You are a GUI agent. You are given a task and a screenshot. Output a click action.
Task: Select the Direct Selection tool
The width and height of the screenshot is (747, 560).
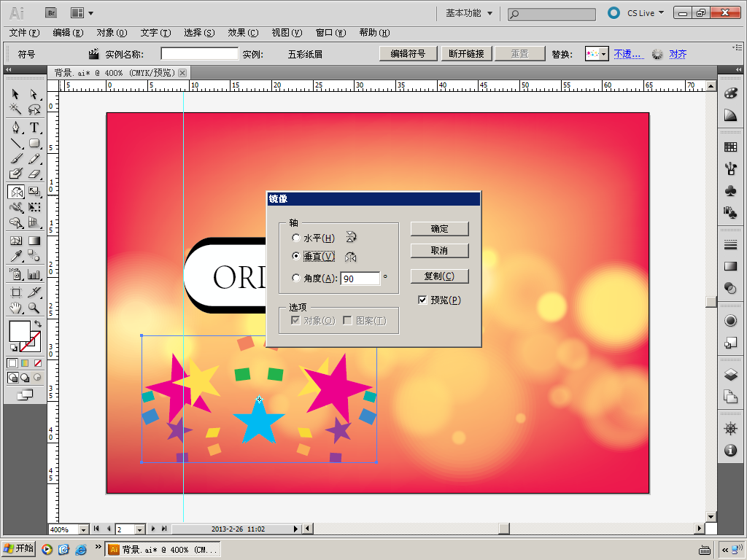coord(34,94)
